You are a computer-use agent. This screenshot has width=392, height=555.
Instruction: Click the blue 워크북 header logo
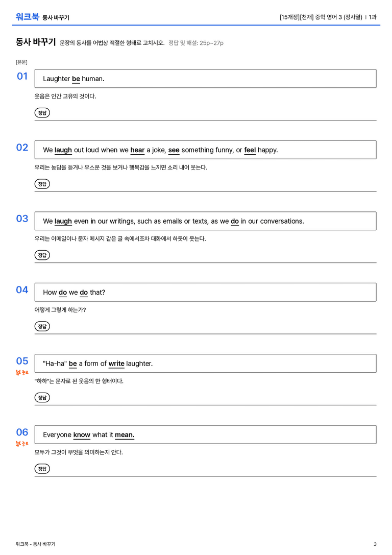[x=27, y=17]
